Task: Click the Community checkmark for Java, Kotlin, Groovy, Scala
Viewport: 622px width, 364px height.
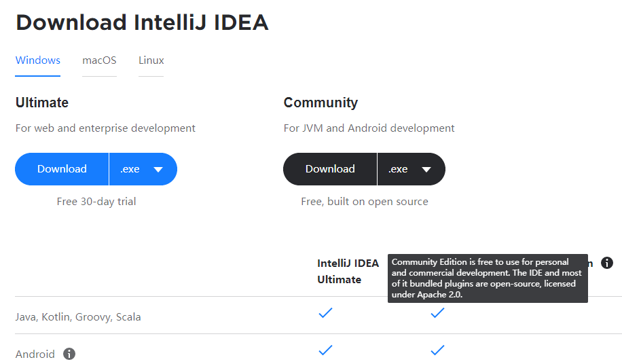Action: tap(437, 313)
